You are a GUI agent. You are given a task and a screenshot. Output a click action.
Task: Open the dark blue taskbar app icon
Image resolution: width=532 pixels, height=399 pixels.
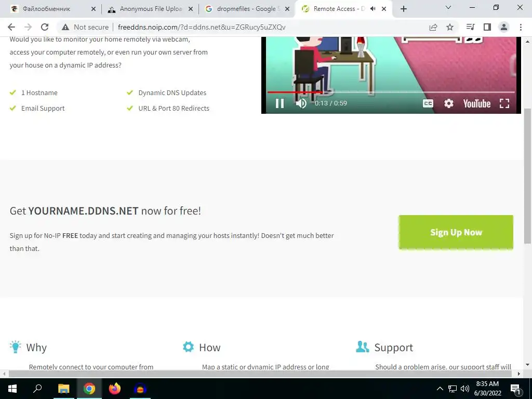pyautogui.click(x=140, y=389)
